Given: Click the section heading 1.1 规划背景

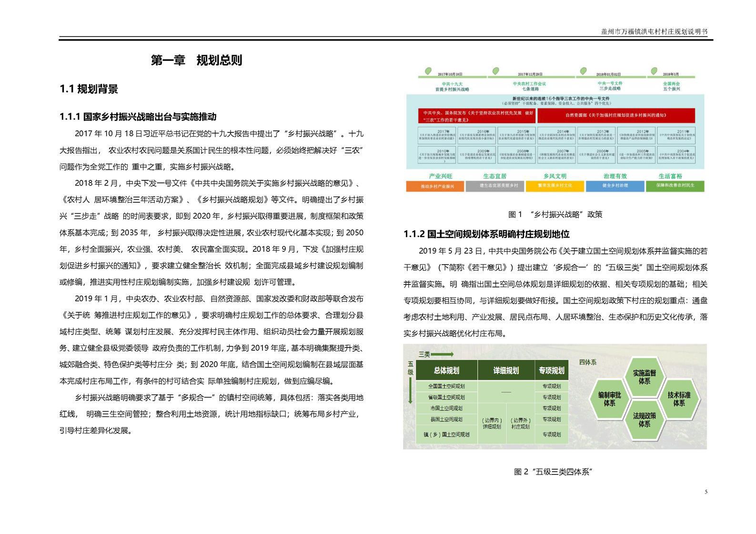Looking at the screenshot, I should [x=89, y=89].
